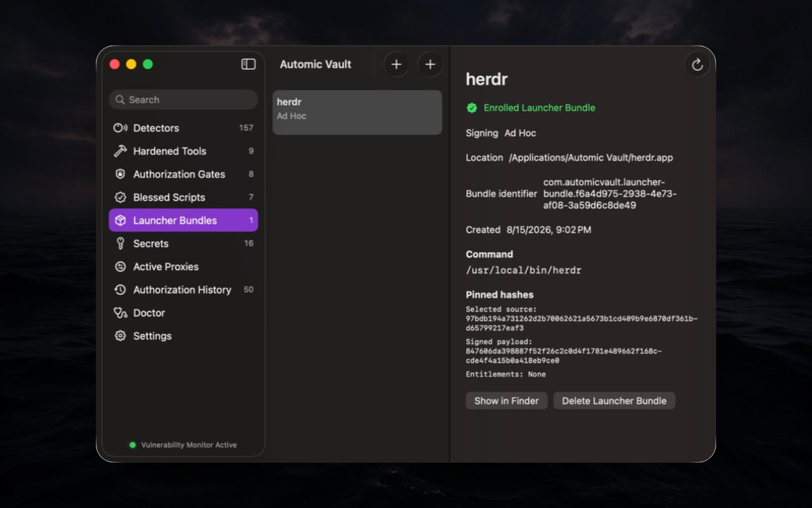
Task: Click the Hardened Tools hammer icon
Action: tap(120, 151)
